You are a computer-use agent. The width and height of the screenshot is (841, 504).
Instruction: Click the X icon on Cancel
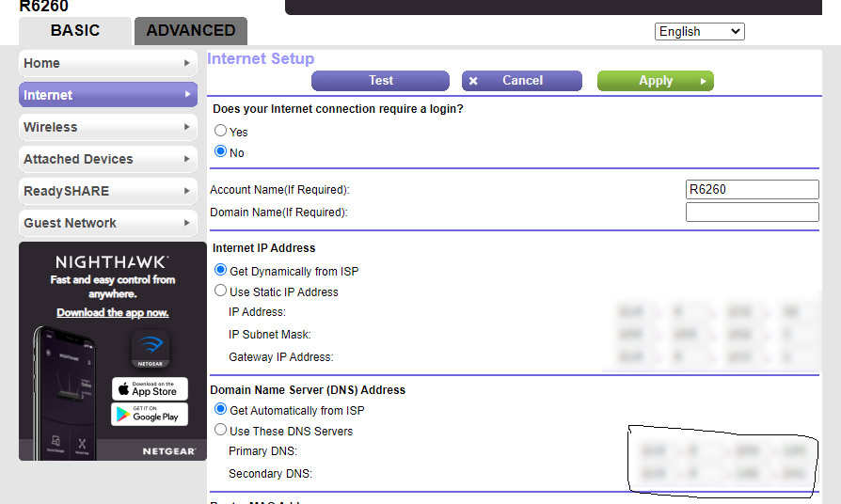473,81
